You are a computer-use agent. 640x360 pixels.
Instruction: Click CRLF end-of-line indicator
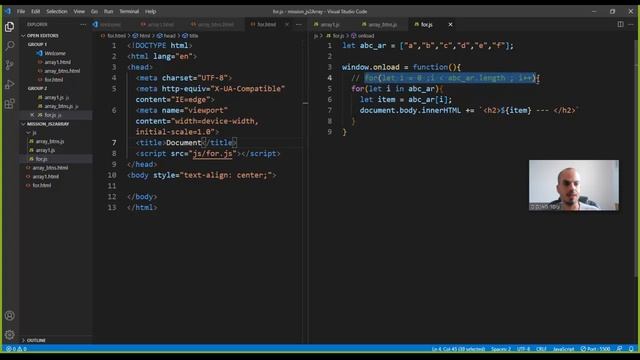[x=541, y=349]
